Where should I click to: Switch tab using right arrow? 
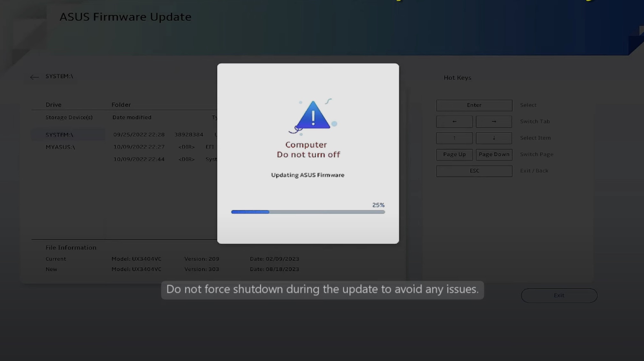point(494,121)
